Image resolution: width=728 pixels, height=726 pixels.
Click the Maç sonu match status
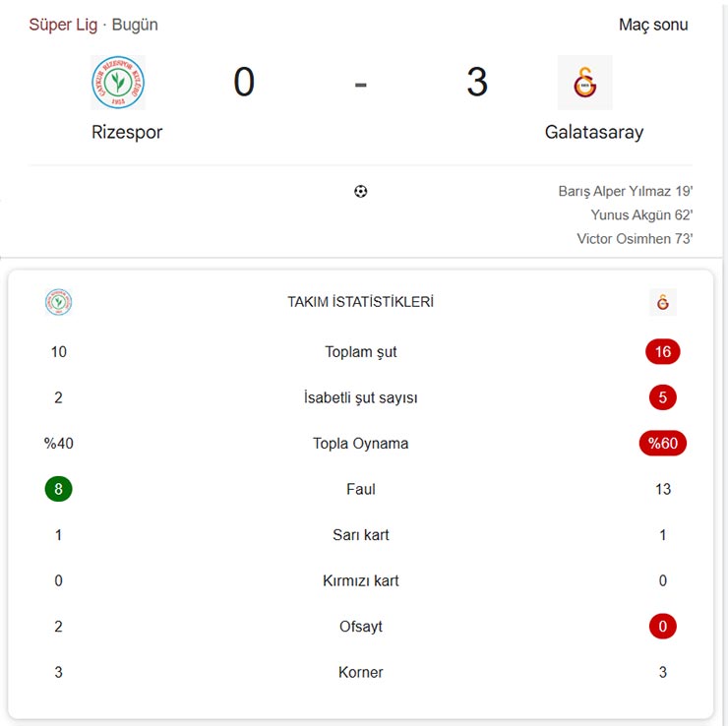tap(653, 25)
